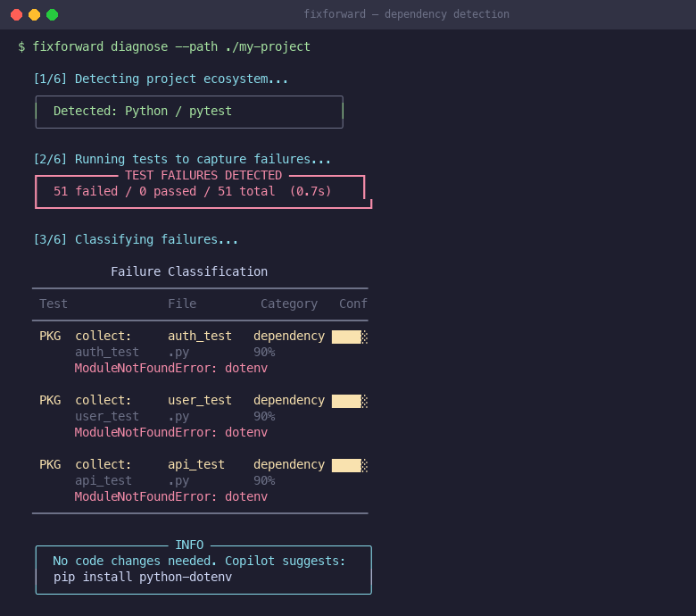
Task: Click the '[3/6] Classifying failures...' step line
Action: click(x=136, y=240)
